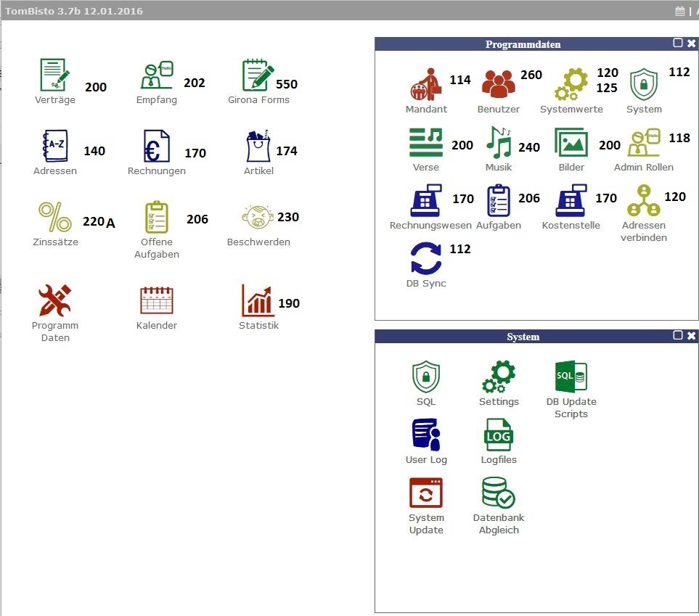Open DB Update Scripts icon
This screenshot has height=616, width=699.
[x=571, y=377]
